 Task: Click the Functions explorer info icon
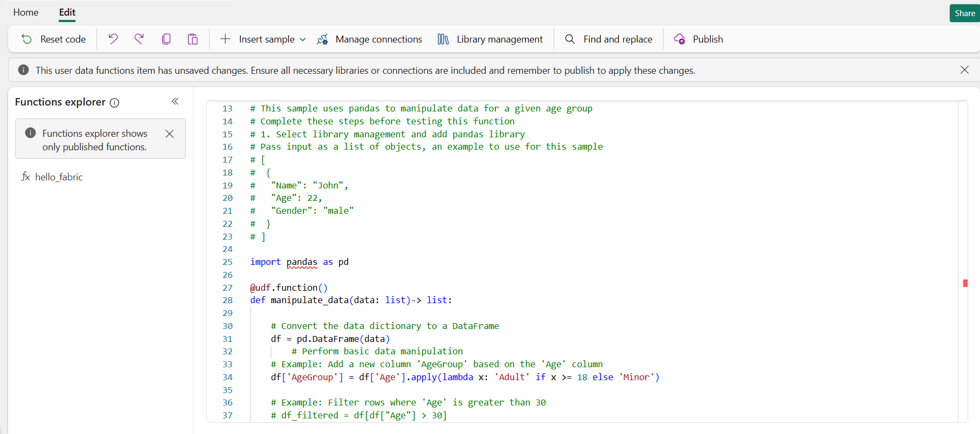(114, 103)
